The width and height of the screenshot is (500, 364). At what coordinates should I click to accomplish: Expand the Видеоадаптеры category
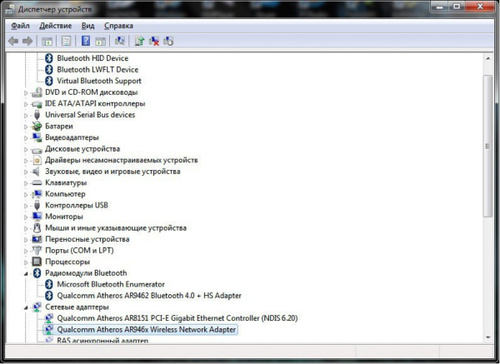[26, 138]
